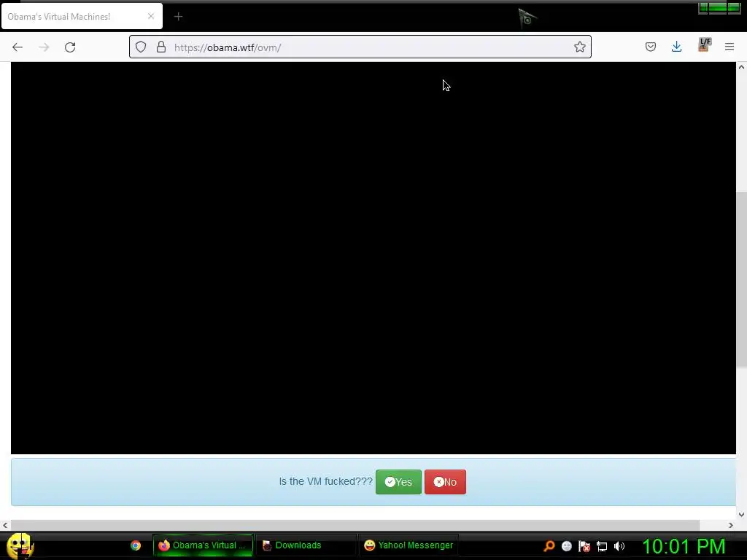Viewport: 747px width, 560px height.
Task: Launch Chrome from the taskbar
Action: (x=136, y=545)
